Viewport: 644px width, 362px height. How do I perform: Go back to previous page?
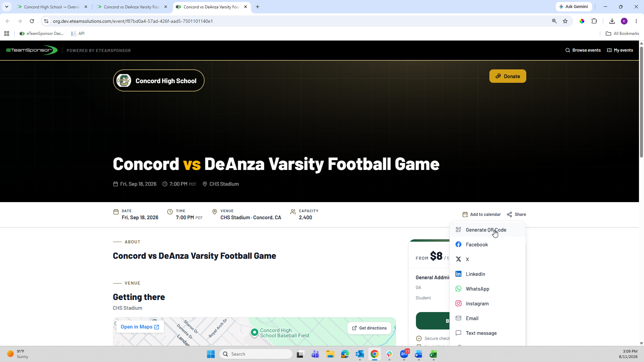(x=8, y=21)
